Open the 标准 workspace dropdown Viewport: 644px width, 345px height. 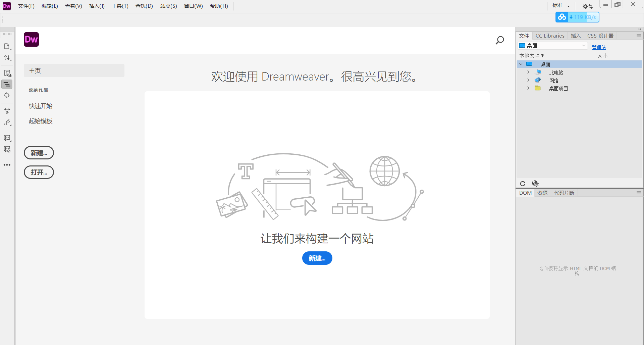(x=561, y=6)
